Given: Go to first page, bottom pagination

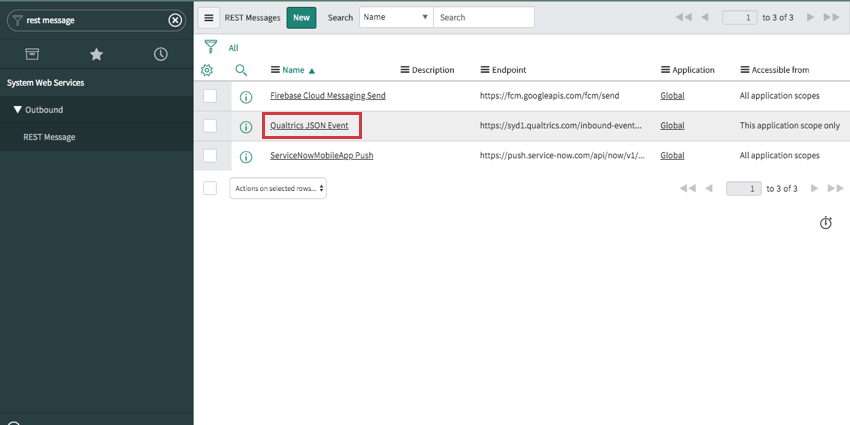Looking at the screenshot, I should [687, 189].
